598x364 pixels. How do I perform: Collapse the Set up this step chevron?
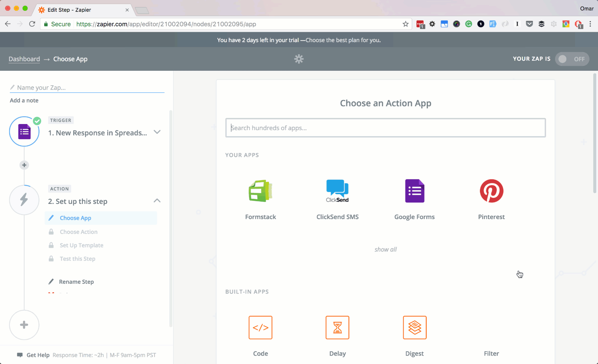[157, 201]
